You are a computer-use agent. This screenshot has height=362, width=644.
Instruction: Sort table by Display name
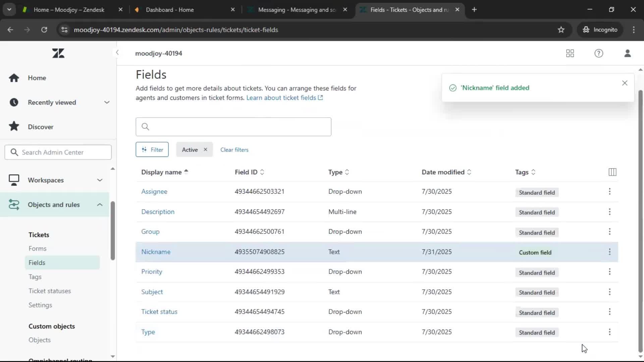[x=165, y=172]
